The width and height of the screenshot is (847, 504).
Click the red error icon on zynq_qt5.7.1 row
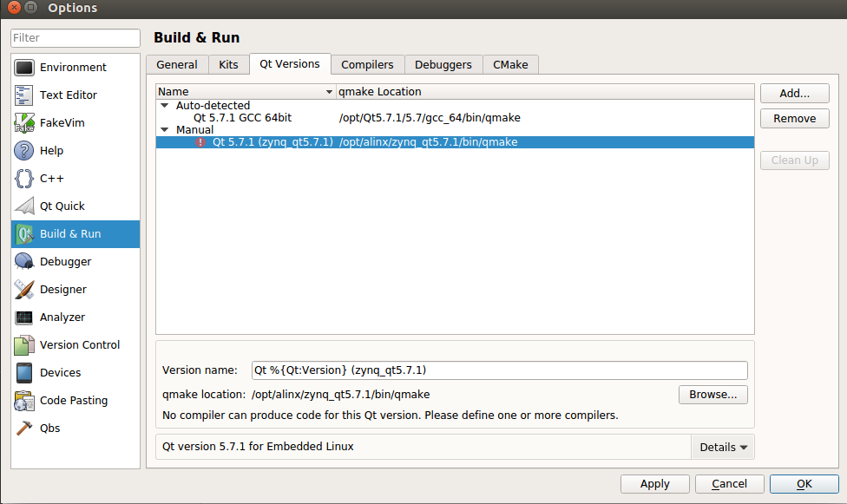(200, 142)
